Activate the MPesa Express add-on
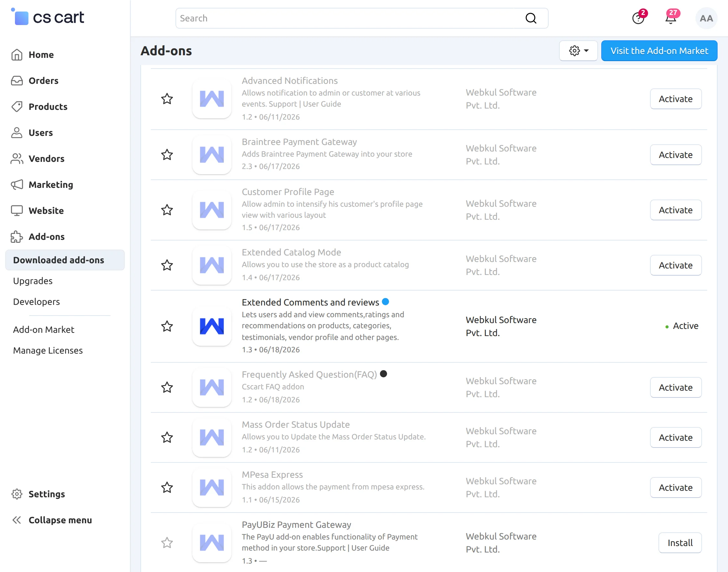Viewport: 728px width, 572px height. point(676,487)
